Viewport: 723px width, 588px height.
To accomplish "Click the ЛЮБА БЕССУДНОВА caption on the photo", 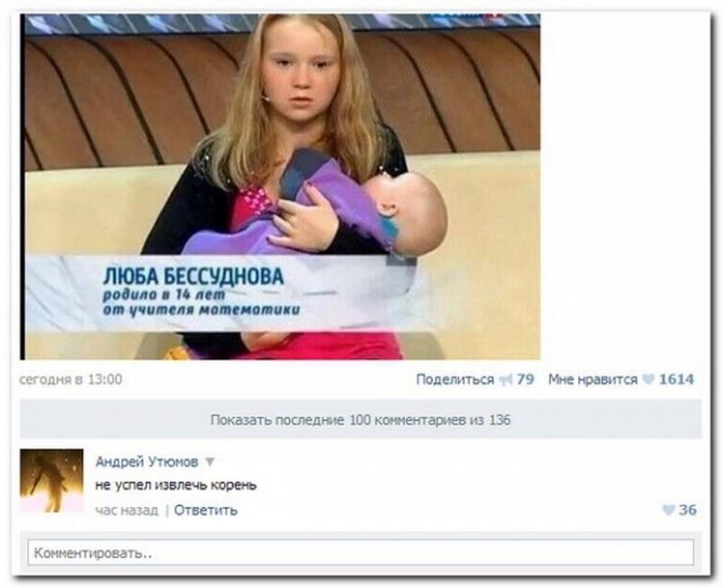I will [x=193, y=276].
